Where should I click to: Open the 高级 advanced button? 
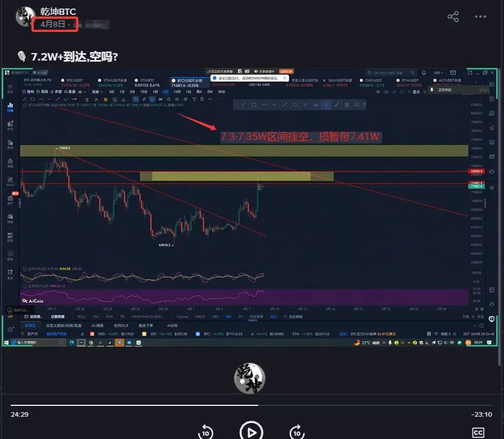tap(42, 92)
